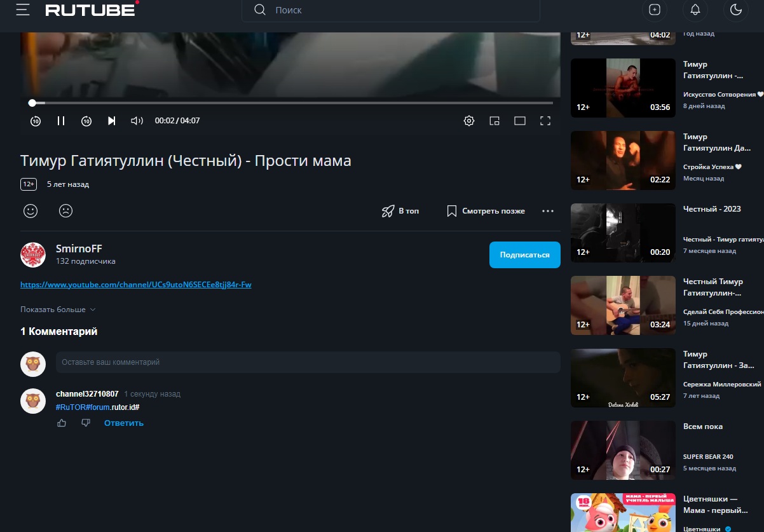
Task: Click the search magnifier icon
Action: [x=259, y=10]
